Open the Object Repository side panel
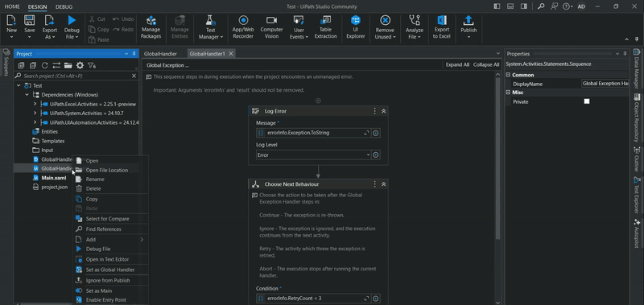 point(637,117)
